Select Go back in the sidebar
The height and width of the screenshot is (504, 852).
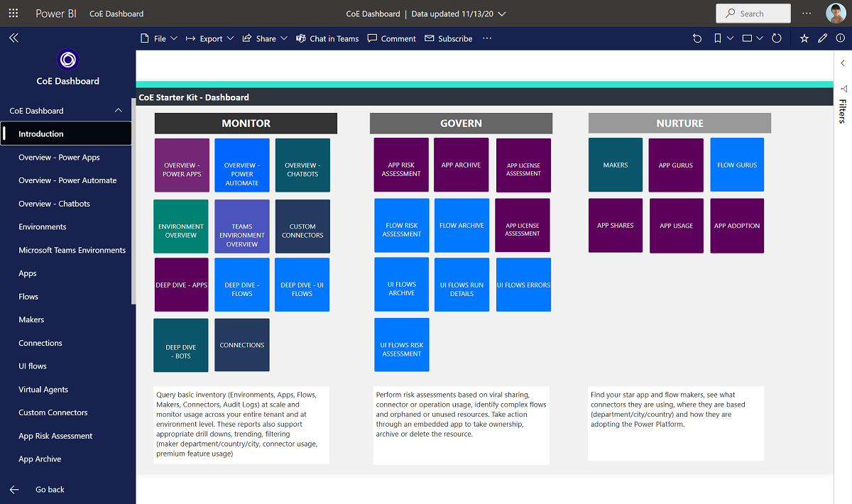(48, 489)
